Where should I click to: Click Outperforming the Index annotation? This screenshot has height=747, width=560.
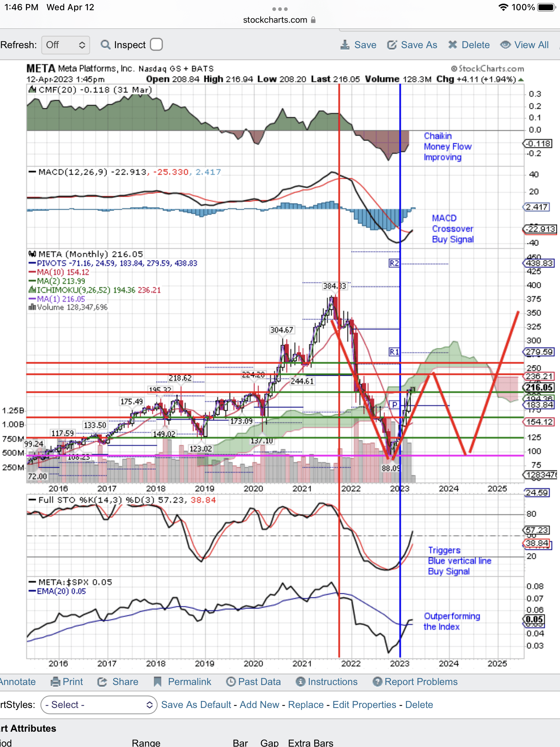coord(452,621)
